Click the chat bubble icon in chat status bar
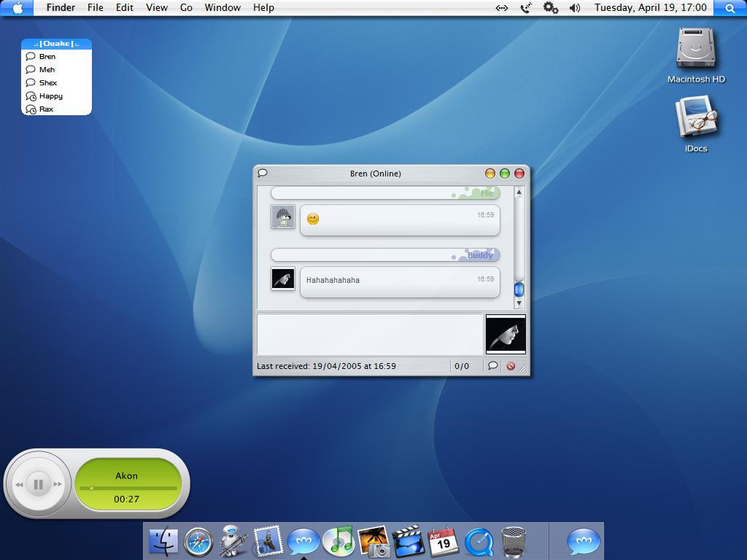 (492, 366)
